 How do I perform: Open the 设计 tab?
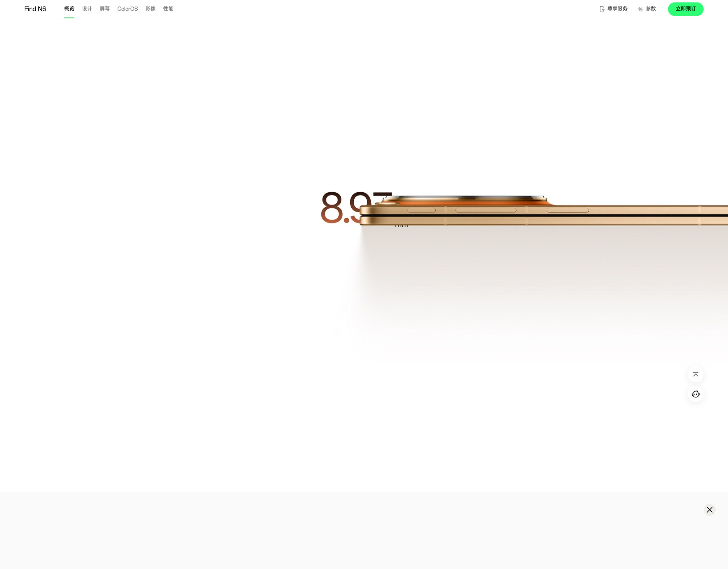tap(87, 9)
